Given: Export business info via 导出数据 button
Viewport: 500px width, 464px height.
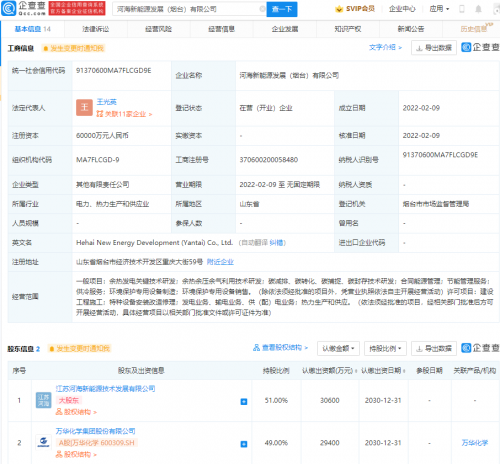Looking at the screenshot, I should point(434,48).
